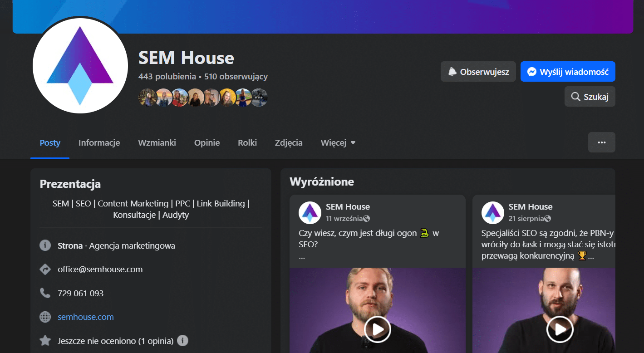Open the three-dots page options menu
The width and height of the screenshot is (644, 353).
point(602,142)
